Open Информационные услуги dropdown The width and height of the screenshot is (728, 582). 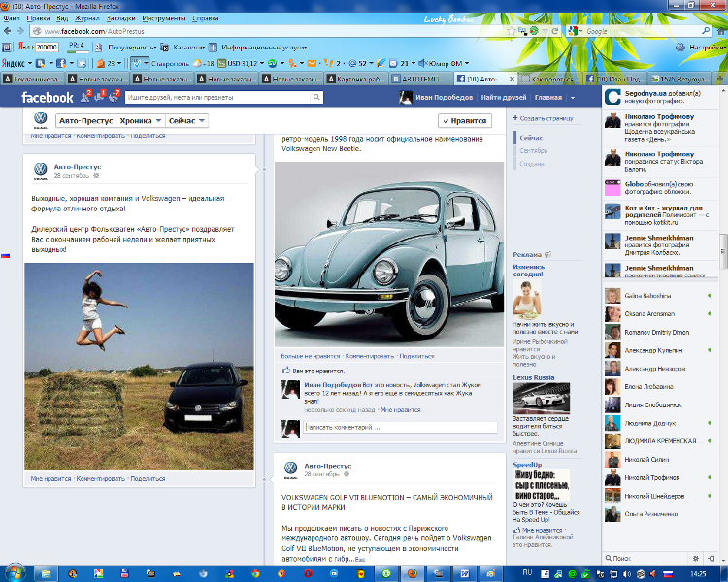pos(263,48)
